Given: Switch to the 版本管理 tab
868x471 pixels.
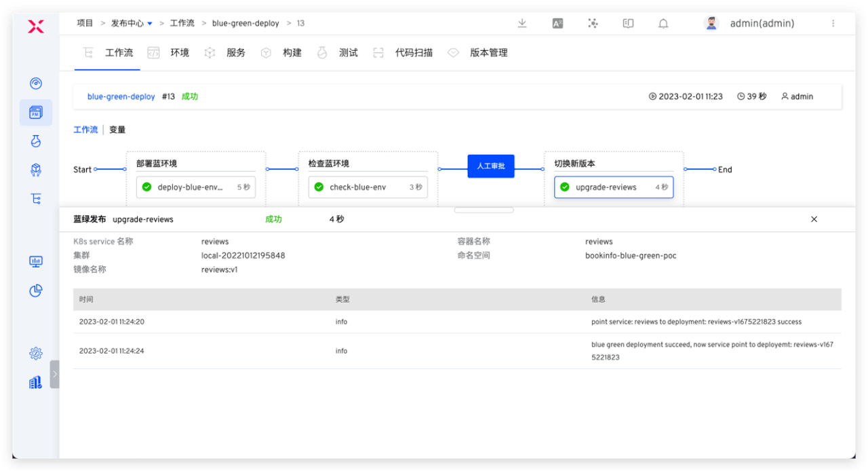Looking at the screenshot, I should [488, 53].
